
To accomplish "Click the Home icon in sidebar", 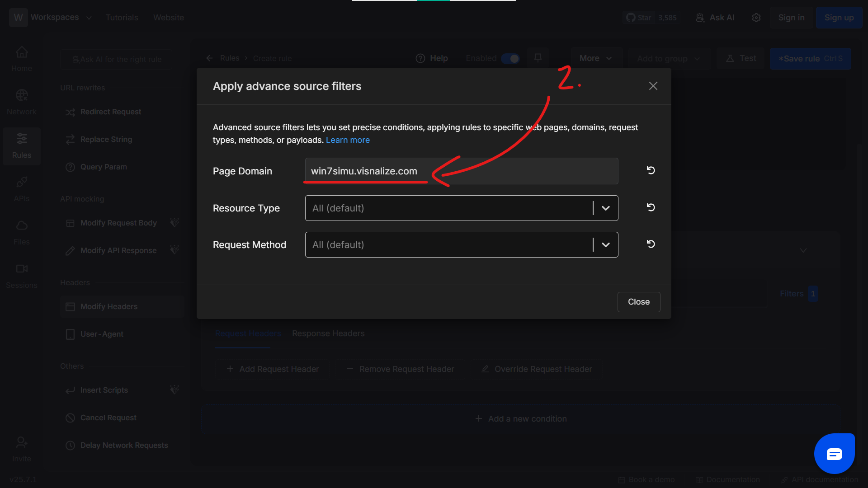I will coord(21,59).
